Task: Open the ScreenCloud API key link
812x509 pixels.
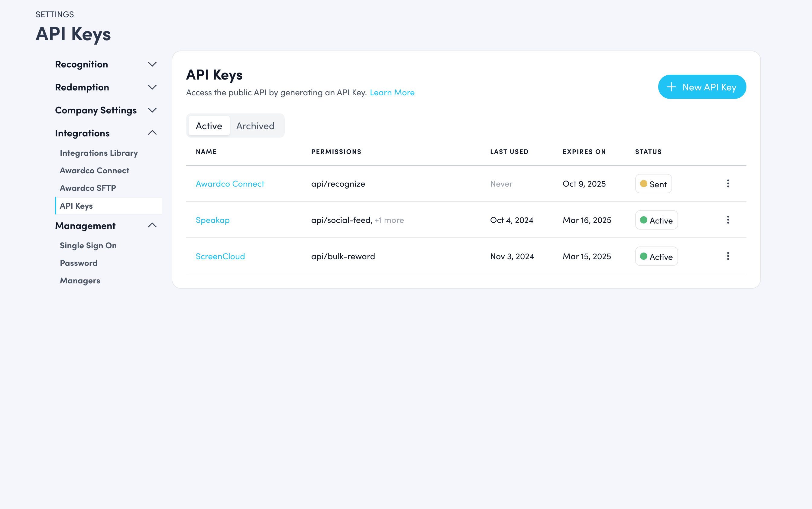Action: tap(220, 256)
